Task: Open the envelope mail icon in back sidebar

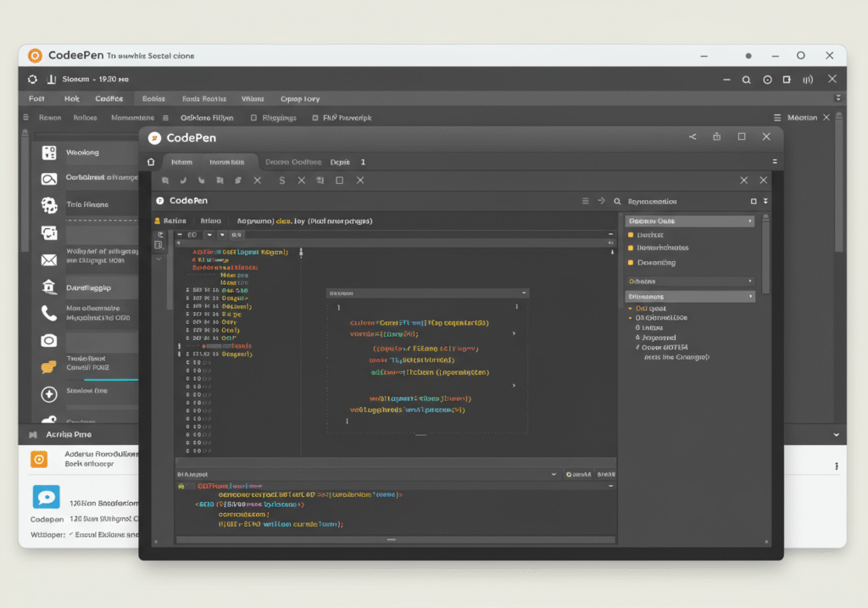Action: (x=49, y=259)
